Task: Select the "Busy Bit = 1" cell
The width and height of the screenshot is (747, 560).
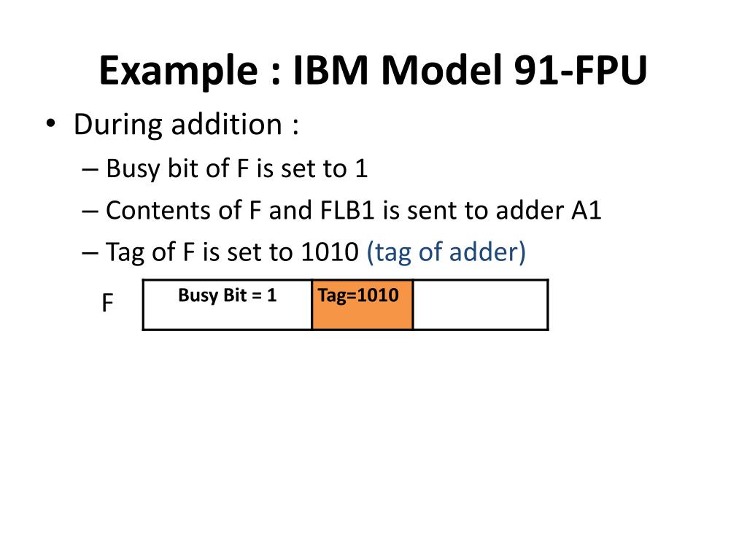Action: coord(227,304)
